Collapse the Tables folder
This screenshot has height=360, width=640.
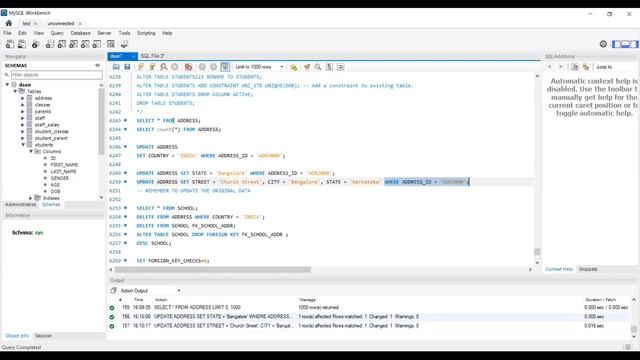(16, 91)
